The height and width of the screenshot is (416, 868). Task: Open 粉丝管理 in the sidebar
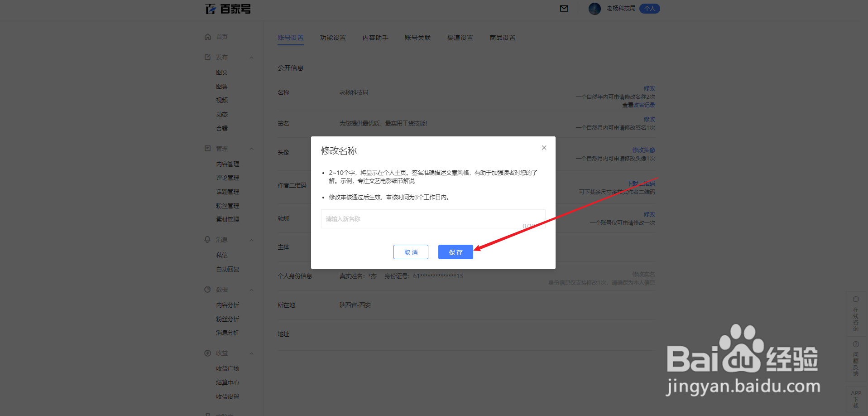(228, 206)
